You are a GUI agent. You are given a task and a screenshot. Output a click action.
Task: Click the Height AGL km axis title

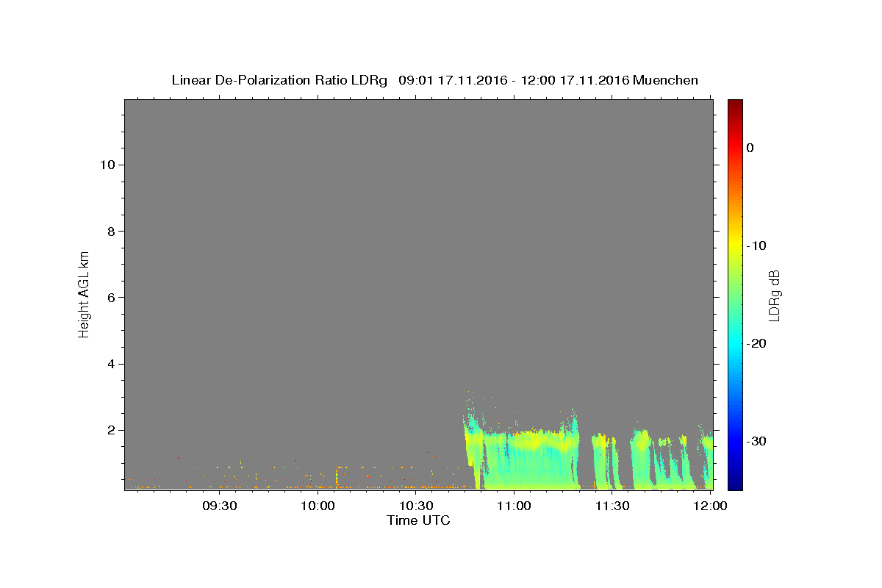tap(84, 293)
